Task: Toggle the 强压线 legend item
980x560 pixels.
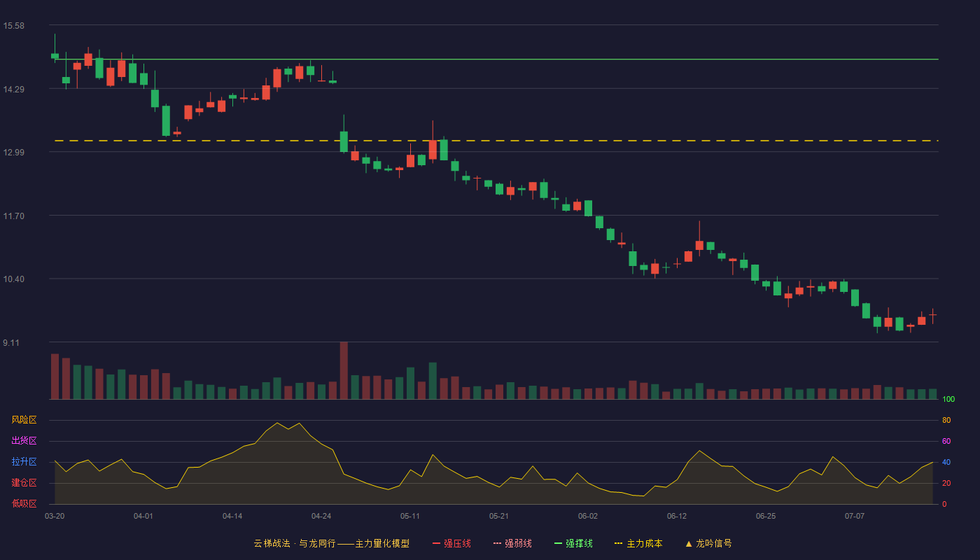Action: pos(451,543)
